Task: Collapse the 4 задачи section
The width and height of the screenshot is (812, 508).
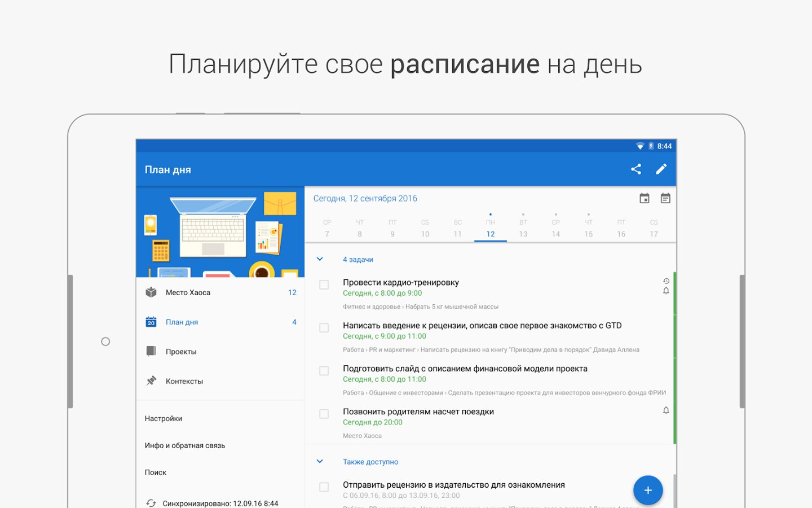Action: tap(320, 259)
